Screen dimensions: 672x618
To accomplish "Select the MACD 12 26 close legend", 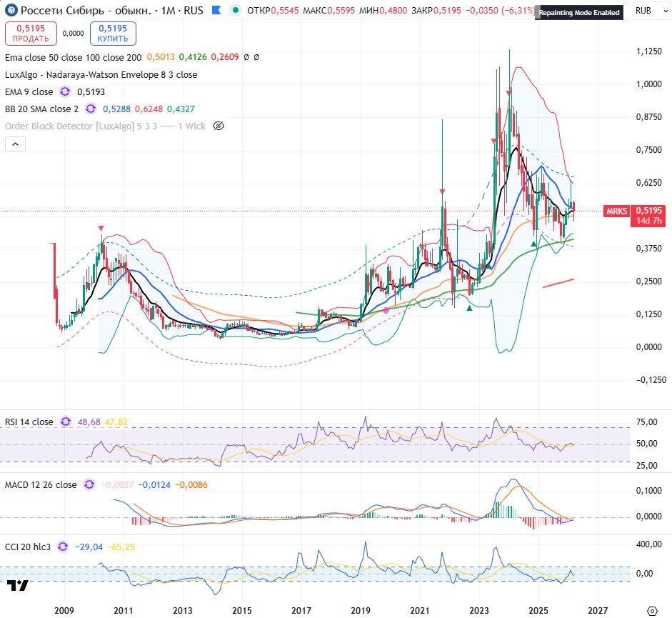I will coord(41,484).
